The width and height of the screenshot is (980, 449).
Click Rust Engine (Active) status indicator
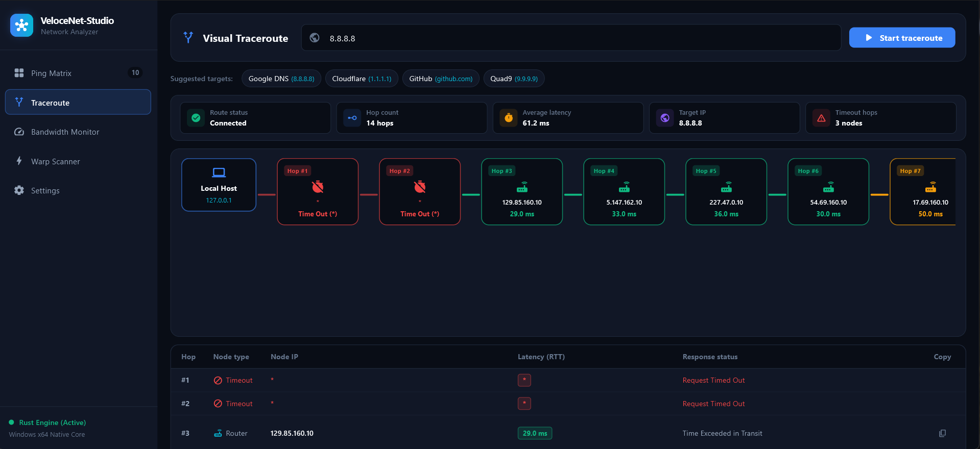click(x=47, y=422)
